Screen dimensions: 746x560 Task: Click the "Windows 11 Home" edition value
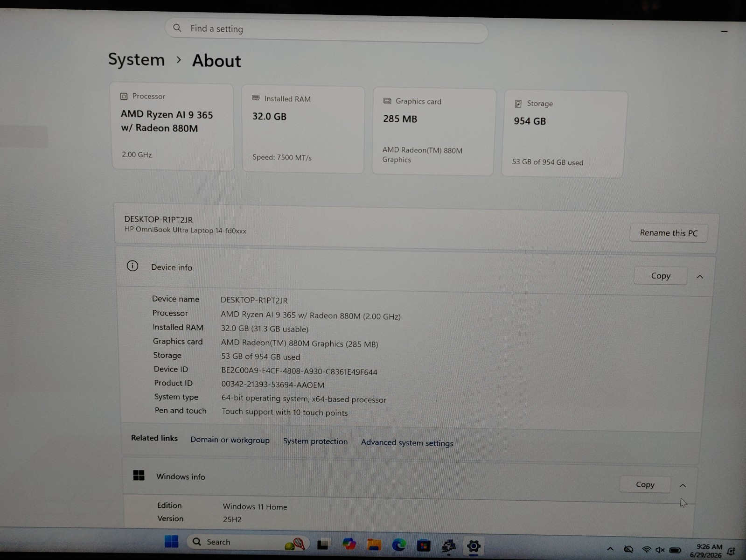(x=255, y=507)
